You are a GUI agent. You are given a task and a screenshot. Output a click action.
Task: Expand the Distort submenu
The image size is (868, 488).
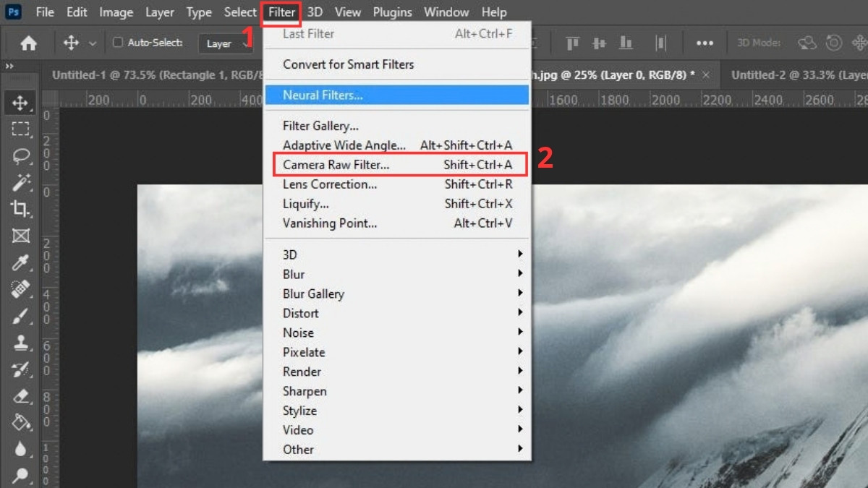point(397,313)
